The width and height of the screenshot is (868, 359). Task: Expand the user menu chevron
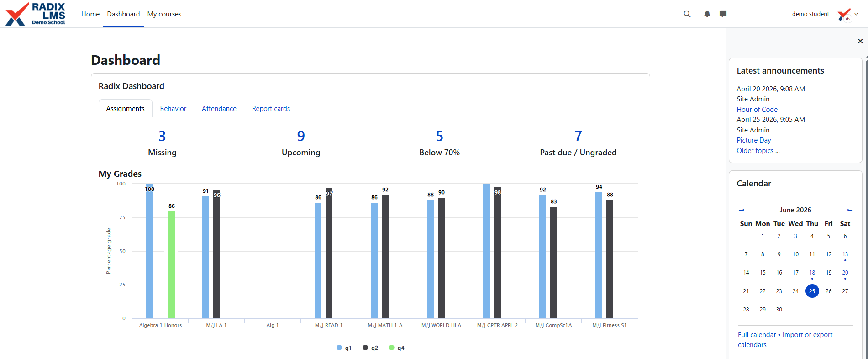[857, 14]
